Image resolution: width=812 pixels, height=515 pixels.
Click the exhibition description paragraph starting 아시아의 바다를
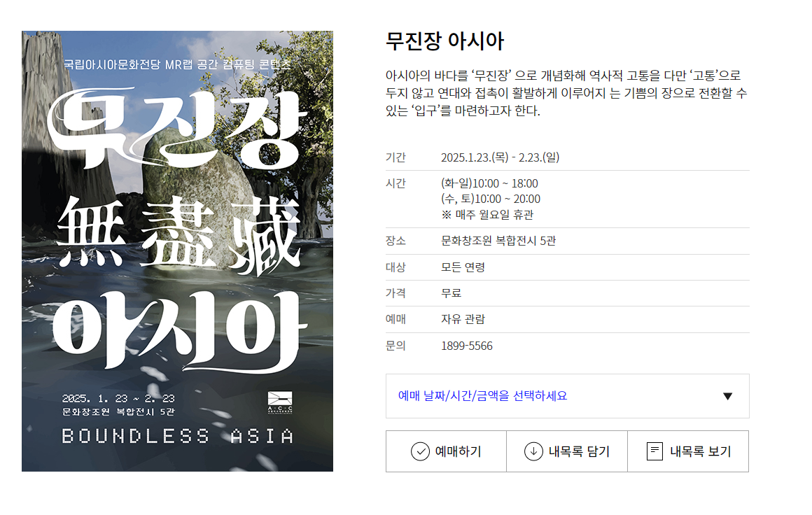point(566,93)
